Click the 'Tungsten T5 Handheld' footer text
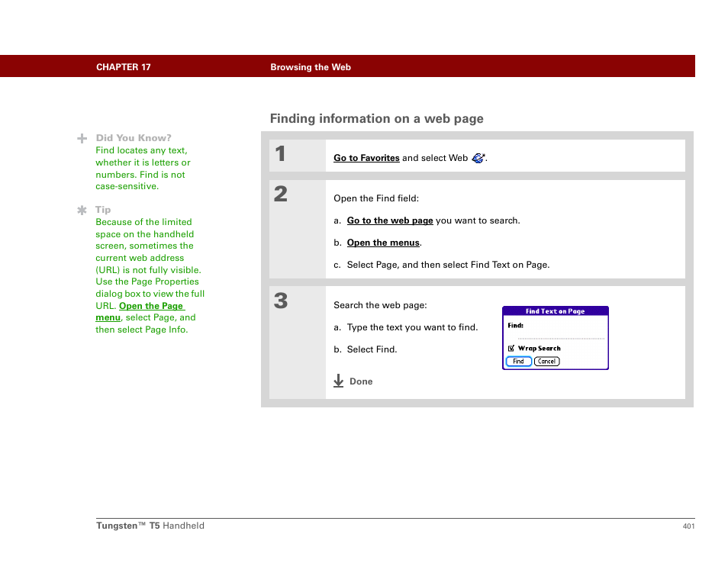 click(150, 526)
